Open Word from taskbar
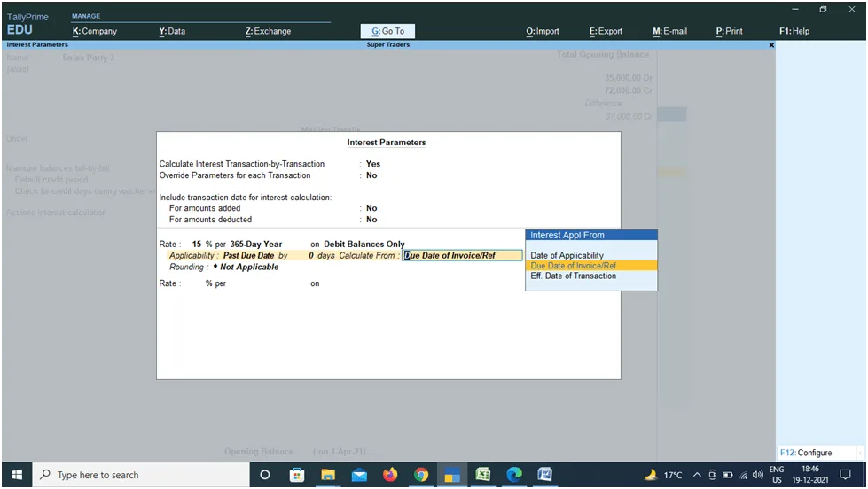The image size is (868, 489). tap(545, 475)
